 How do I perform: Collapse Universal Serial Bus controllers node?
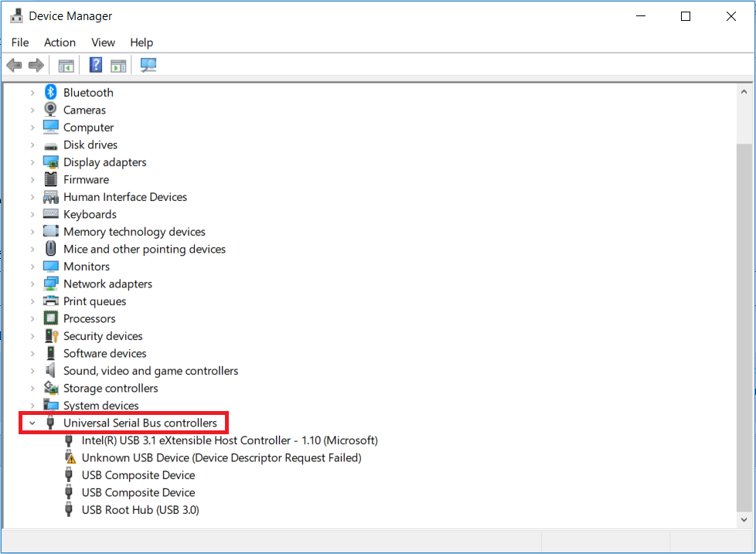[32, 423]
